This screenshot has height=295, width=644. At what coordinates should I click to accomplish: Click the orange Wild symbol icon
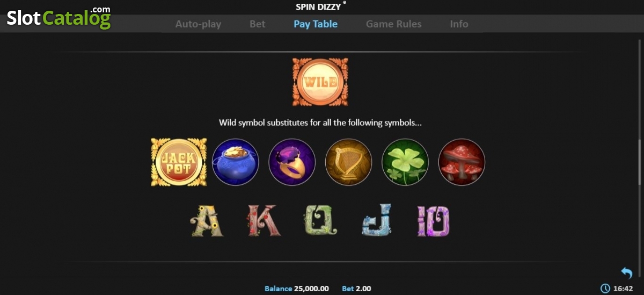coord(320,82)
